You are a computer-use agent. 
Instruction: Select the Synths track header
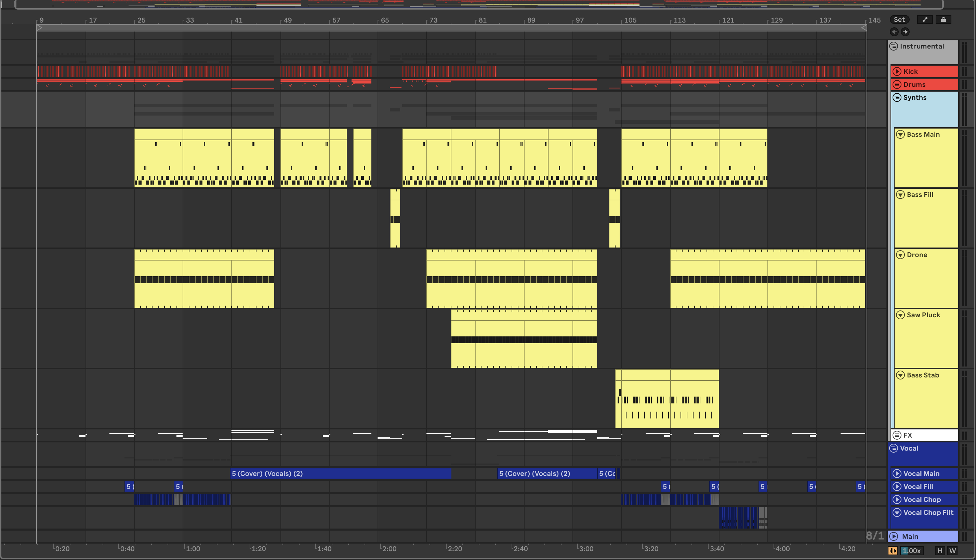coord(924,109)
